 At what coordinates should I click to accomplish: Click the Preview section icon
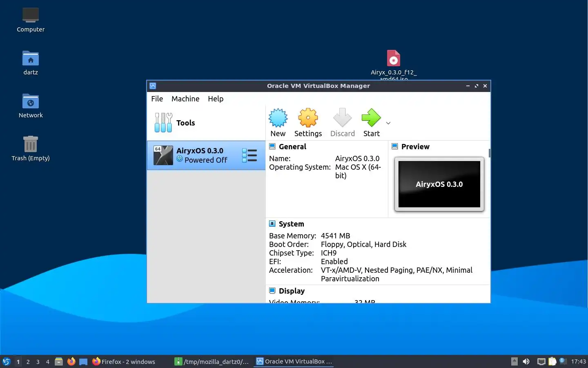[x=395, y=146]
